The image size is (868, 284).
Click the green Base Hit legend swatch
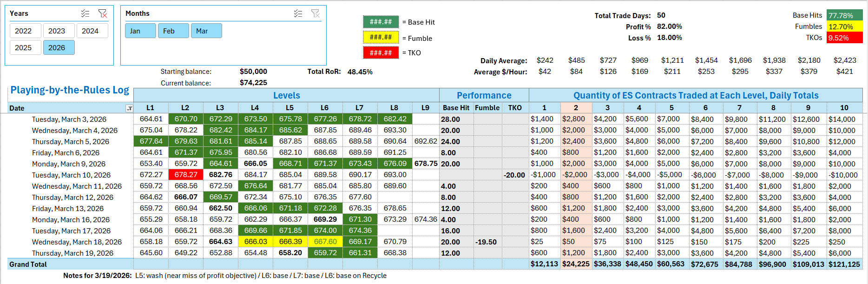pyautogui.click(x=381, y=22)
